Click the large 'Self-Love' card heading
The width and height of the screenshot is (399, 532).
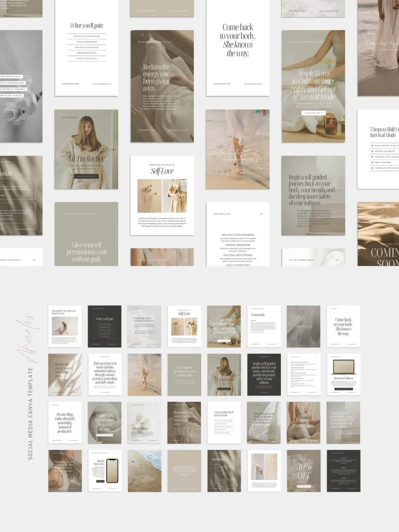click(162, 171)
